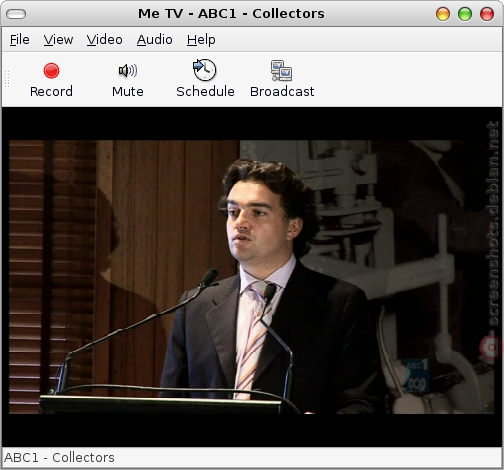Click inside the ABC1 video display area
Viewport: 504px width, 470px height.
coord(252,277)
